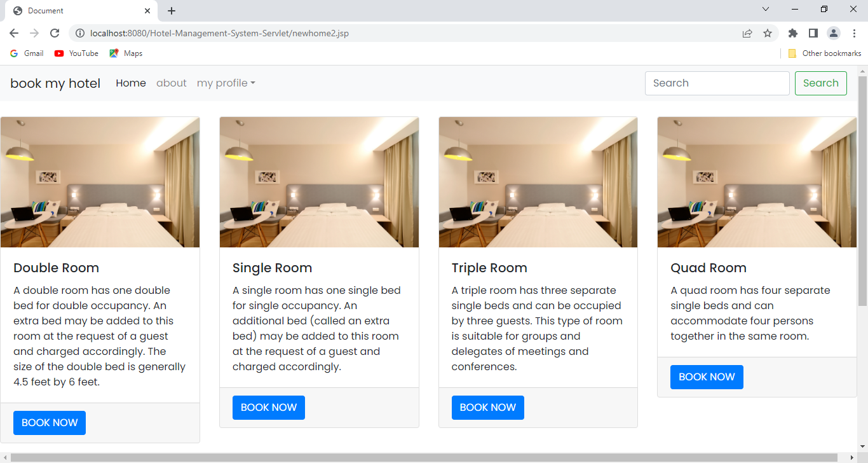Viewport: 868px width, 463px height.
Task: Click the vertical scrollbar thumb
Action: click(x=863, y=191)
